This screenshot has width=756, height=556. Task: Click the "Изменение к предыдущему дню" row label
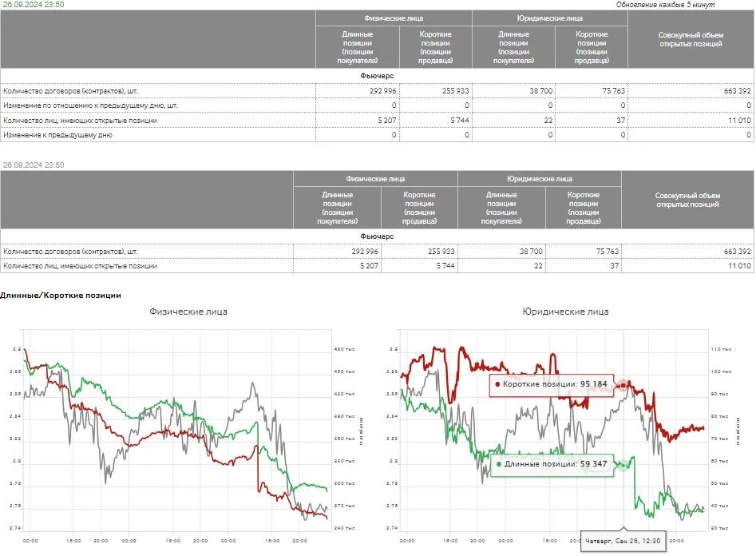[x=57, y=135]
